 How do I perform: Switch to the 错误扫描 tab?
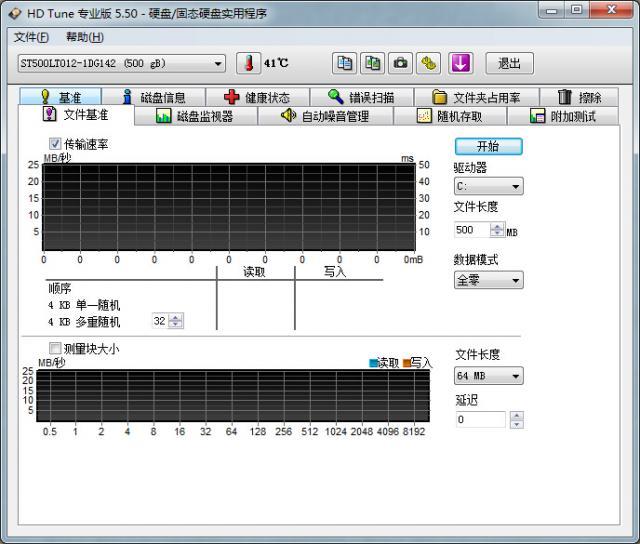click(x=360, y=97)
